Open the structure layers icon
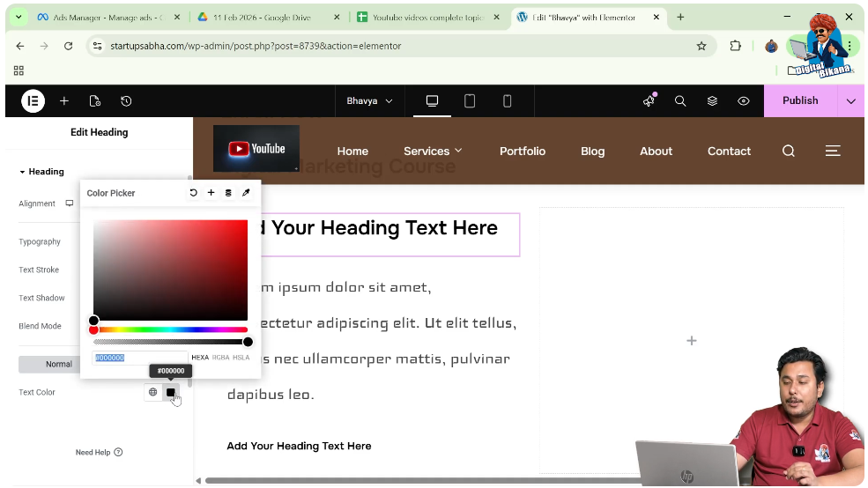 (712, 100)
